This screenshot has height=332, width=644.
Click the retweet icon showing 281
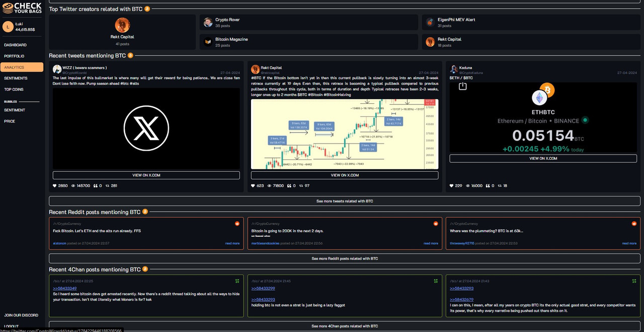click(107, 186)
